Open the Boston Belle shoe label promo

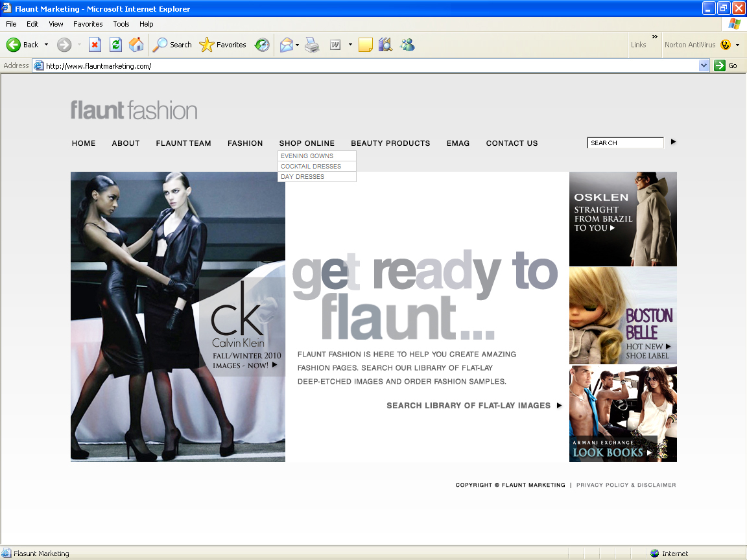[x=623, y=316]
